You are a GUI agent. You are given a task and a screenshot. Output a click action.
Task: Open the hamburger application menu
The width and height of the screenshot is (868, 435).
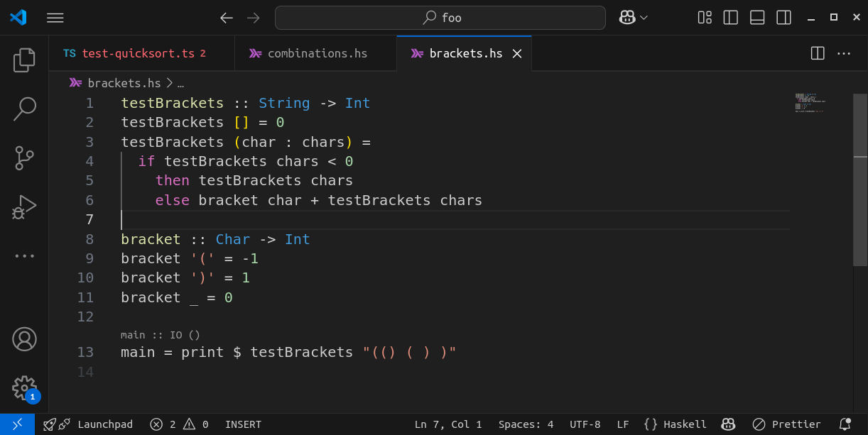click(x=55, y=18)
